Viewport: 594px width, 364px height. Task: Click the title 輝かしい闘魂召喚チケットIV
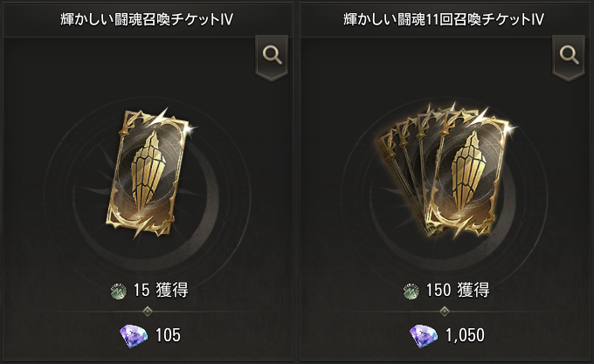click(147, 19)
